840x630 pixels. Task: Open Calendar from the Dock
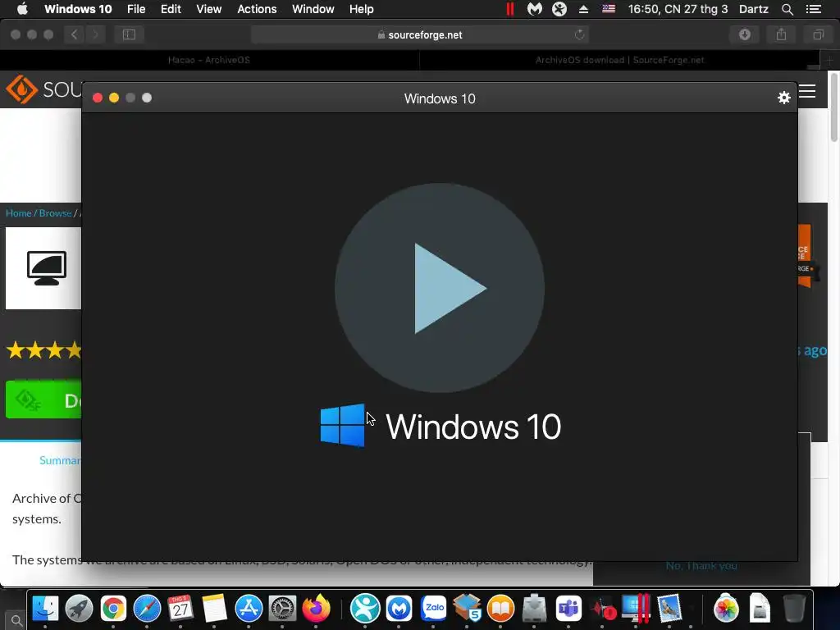(x=180, y=609)
